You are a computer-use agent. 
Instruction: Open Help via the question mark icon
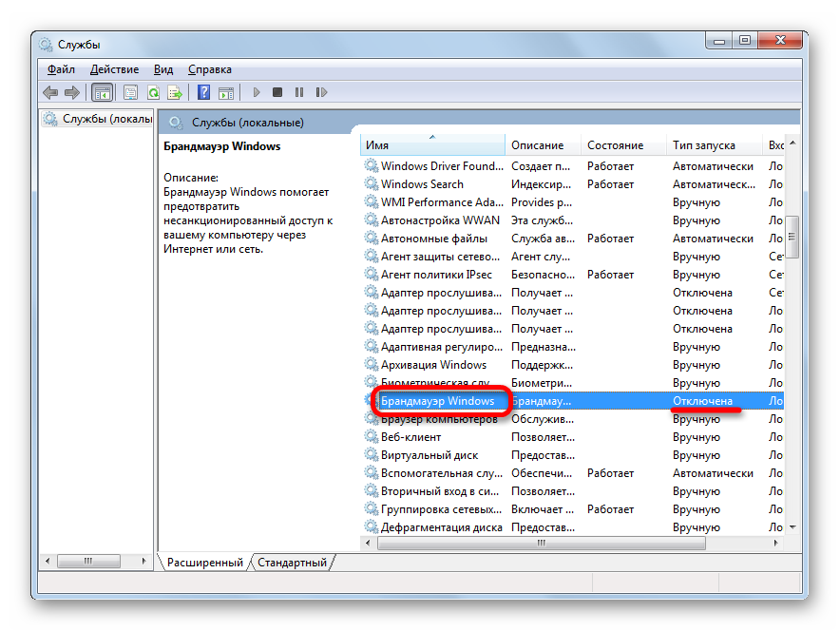tap(203, 92)
